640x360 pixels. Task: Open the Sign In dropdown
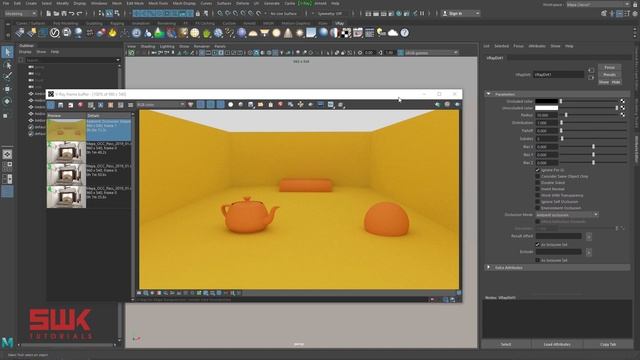pos(461,13)
